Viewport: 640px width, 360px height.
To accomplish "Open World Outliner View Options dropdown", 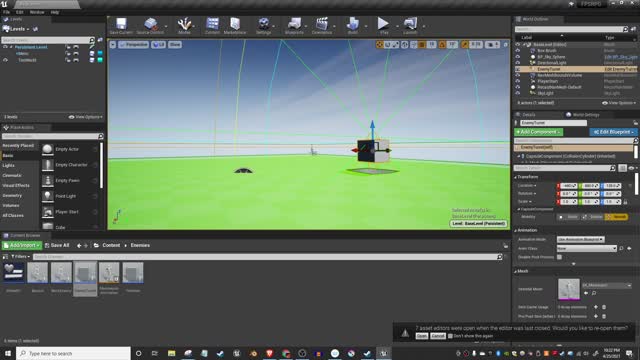I will pyautogui.click(x=619, y=103).
